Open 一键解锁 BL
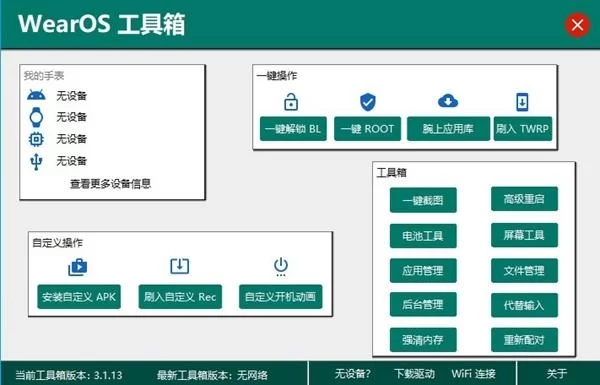The image size is (600, 385). (293, 129)
